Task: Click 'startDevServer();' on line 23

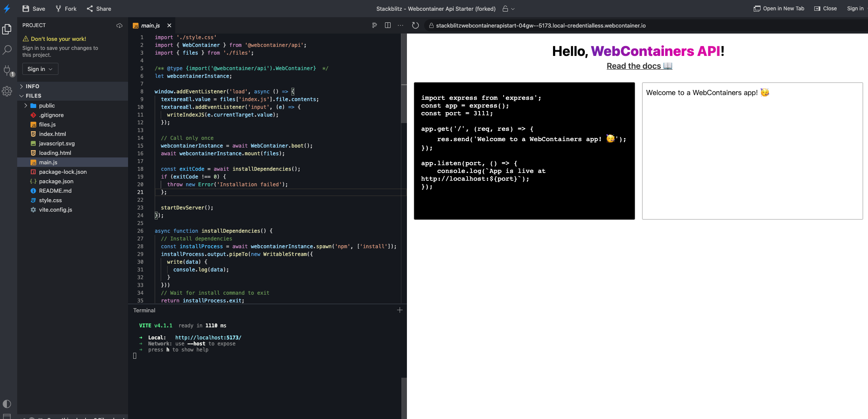Action: [187, 208]
